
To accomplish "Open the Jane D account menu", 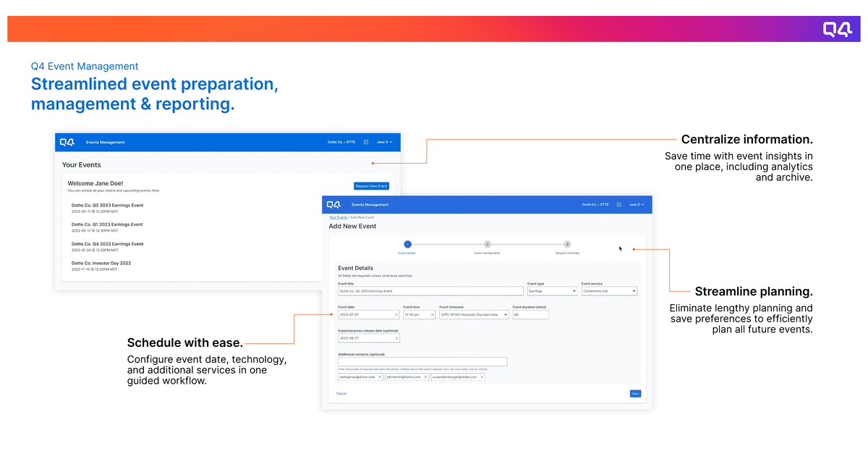I will (x=634, y=203).
